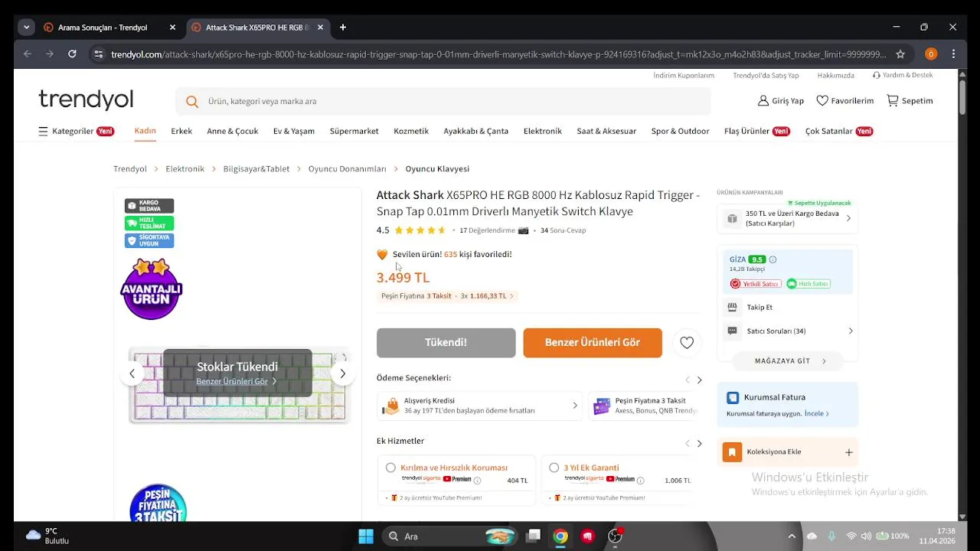The height and width of the screenshot is (551, 980).
Task: Open the Elektronik category menu
Action: point(543,131)
